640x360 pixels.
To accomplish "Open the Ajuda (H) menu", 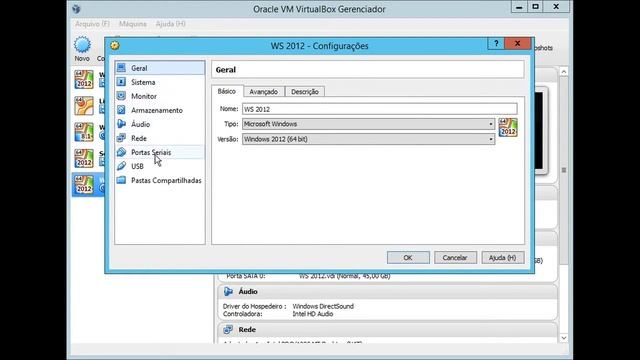I will [x=171, y=24].
